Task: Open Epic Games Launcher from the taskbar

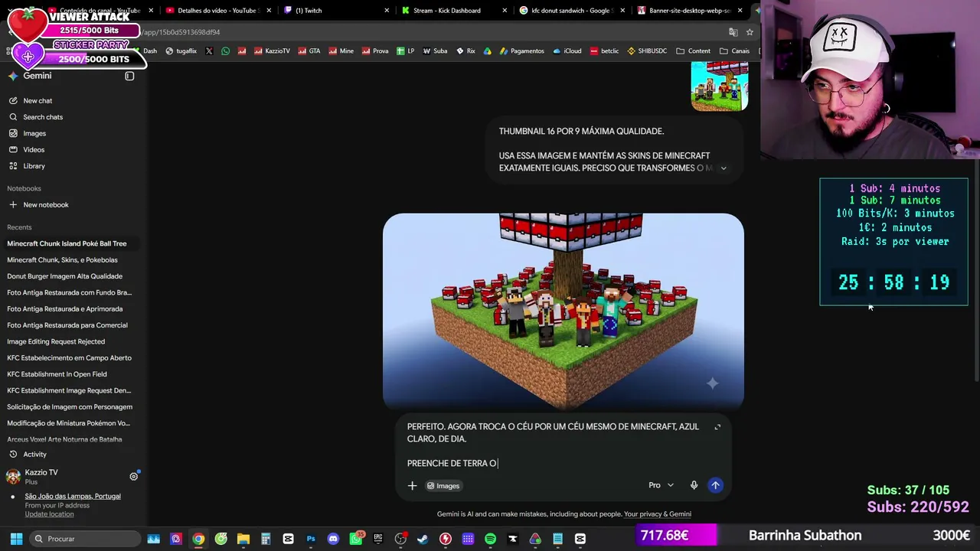Action: pyautogui.click(x=378, y=539)
